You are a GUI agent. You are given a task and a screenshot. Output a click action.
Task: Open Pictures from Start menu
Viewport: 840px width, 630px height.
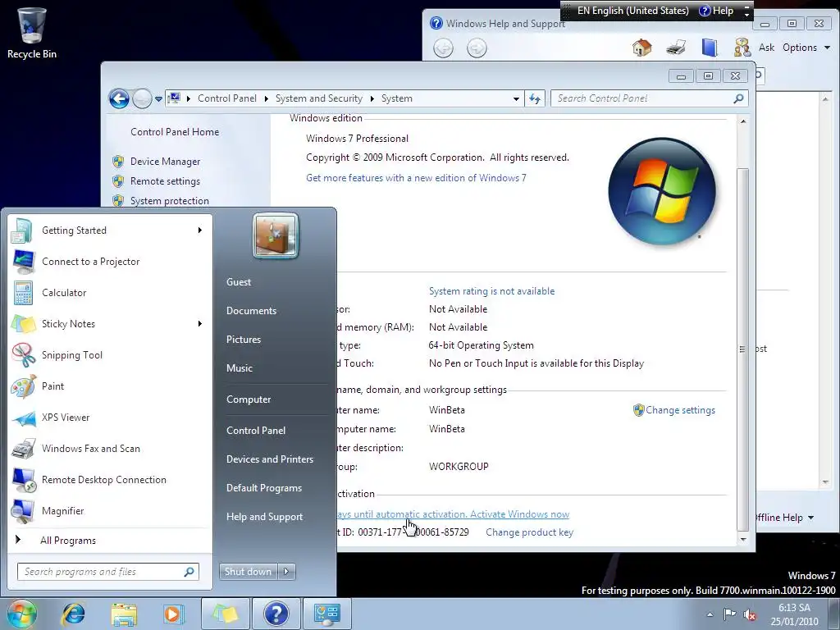(243, 340)
